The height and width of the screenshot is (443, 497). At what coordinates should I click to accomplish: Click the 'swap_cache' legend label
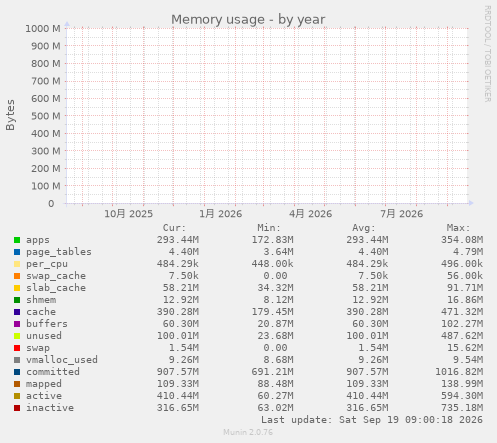(56, 276)
